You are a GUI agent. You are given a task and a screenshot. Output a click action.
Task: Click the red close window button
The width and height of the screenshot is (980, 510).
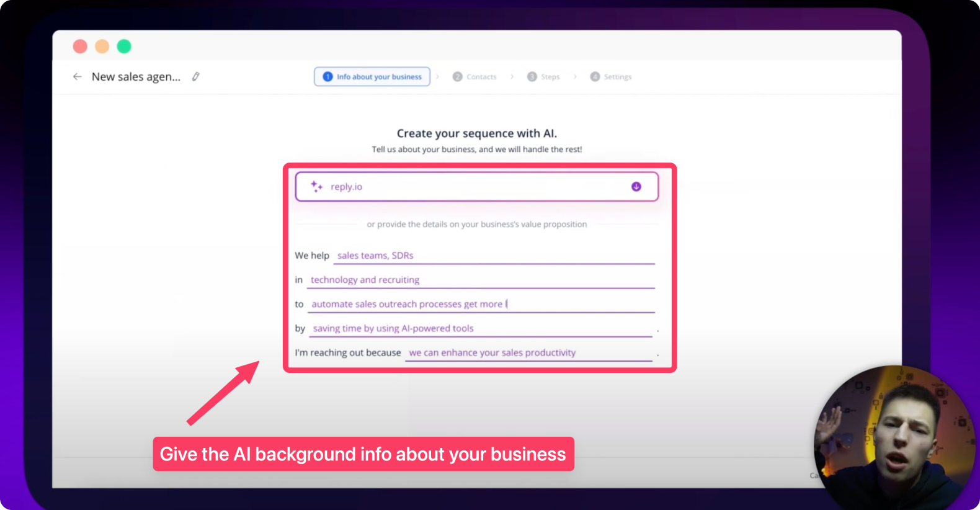(x=80, y=47)
